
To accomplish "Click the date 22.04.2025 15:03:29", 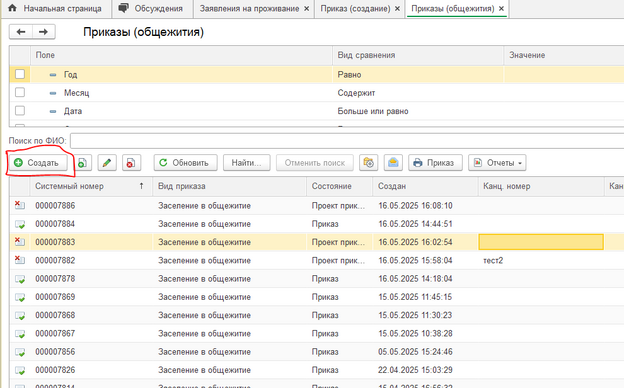I will pyautogui.click(x=415, y=370).
